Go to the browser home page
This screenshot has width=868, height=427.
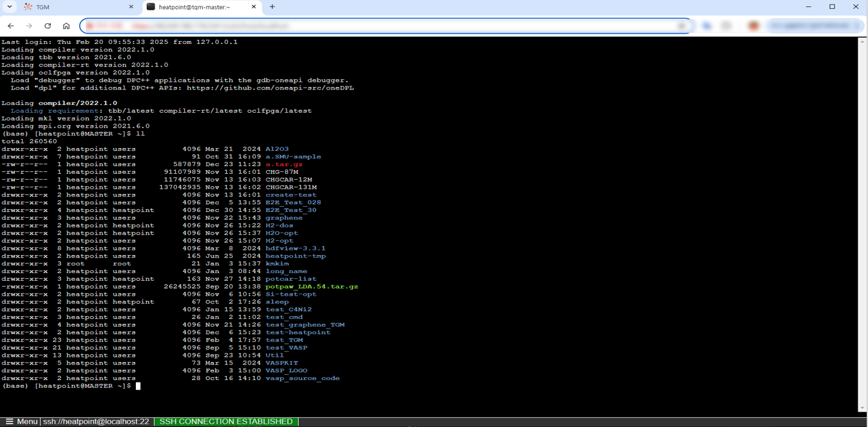pyautogui.click(x=66, y=26)
